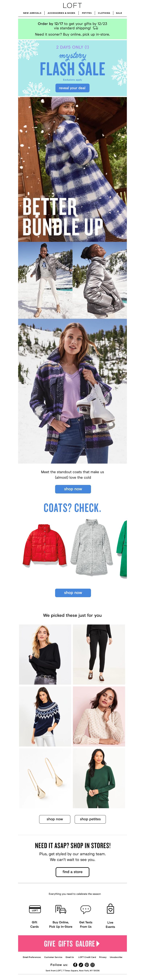Click the shop petites button
The height and width of the screenshot is (980, 145).
(x=90, y=819)
